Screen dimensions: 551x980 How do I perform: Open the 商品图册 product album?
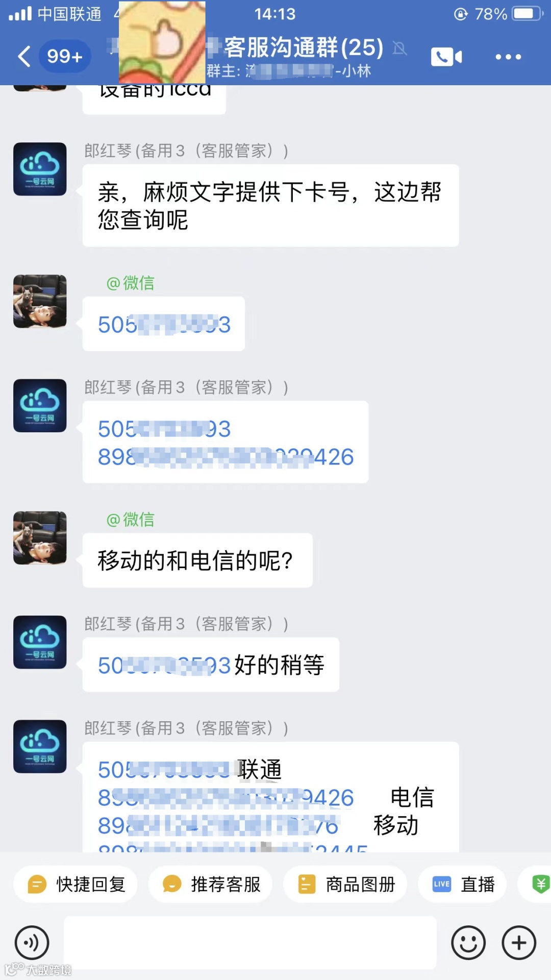tap(345, 884)
